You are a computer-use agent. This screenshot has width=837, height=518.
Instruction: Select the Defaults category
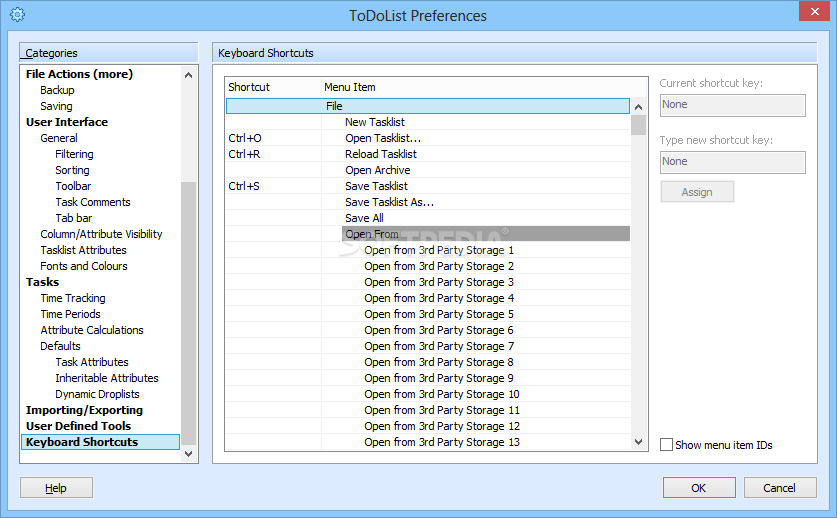60,346
